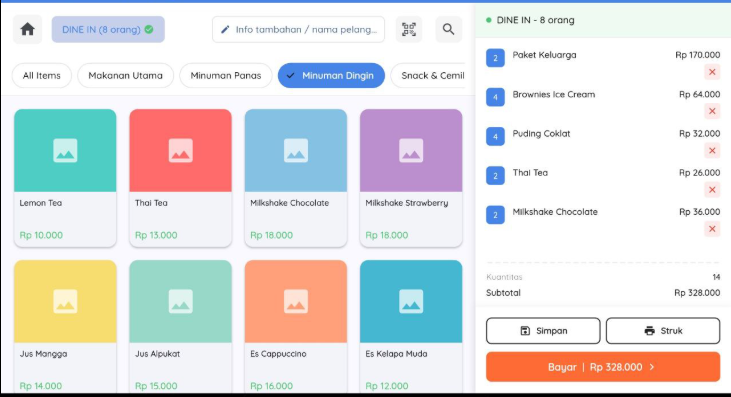Select the All Items category
The width and height of the screenshot is (731, 397).
[x=41, y=75]
